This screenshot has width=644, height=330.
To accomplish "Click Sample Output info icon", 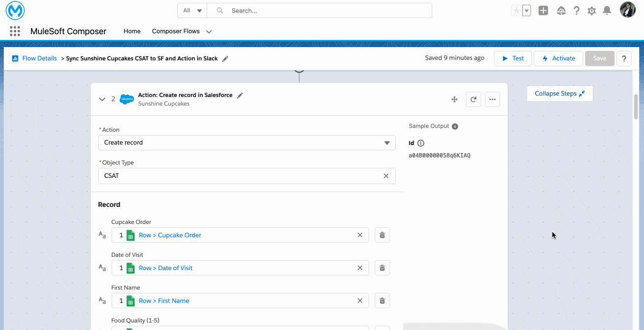I will pos(455,126).
